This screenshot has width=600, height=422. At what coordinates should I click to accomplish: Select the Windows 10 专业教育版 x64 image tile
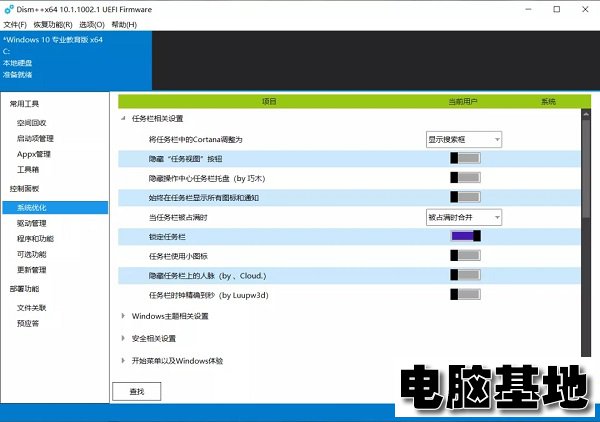click(x=76, y=60)
